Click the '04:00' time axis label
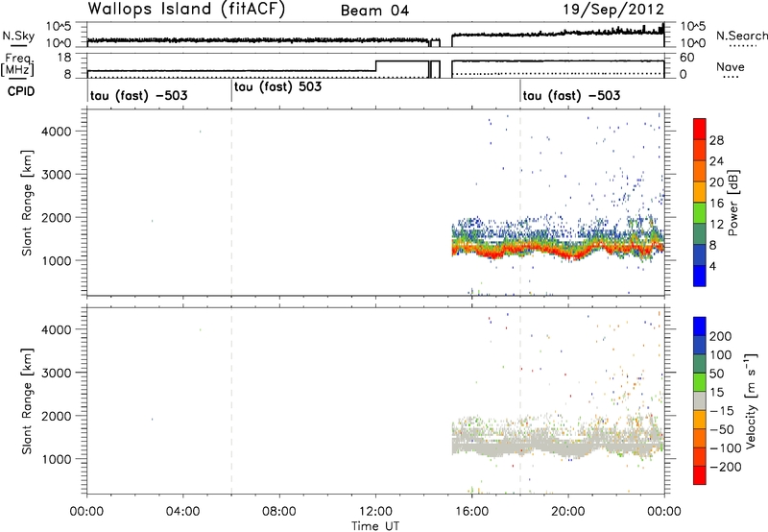The height and width of the screenshot is (532, 768). (182, 512)
